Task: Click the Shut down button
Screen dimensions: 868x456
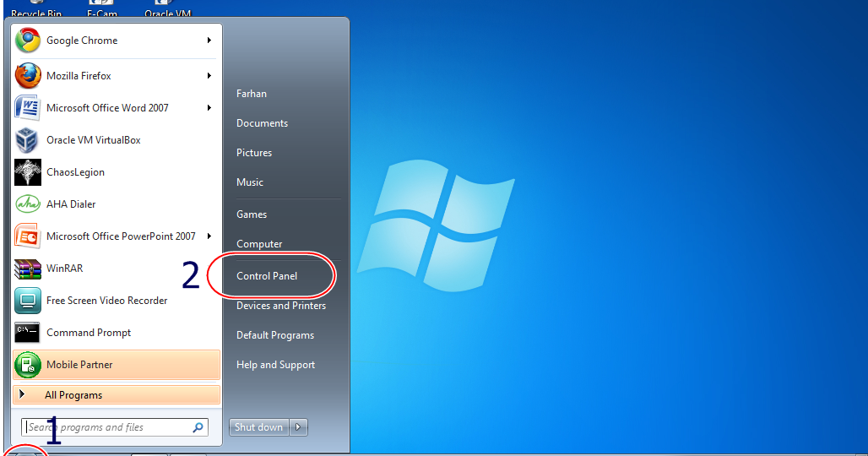Action: (x=258, y=427)
